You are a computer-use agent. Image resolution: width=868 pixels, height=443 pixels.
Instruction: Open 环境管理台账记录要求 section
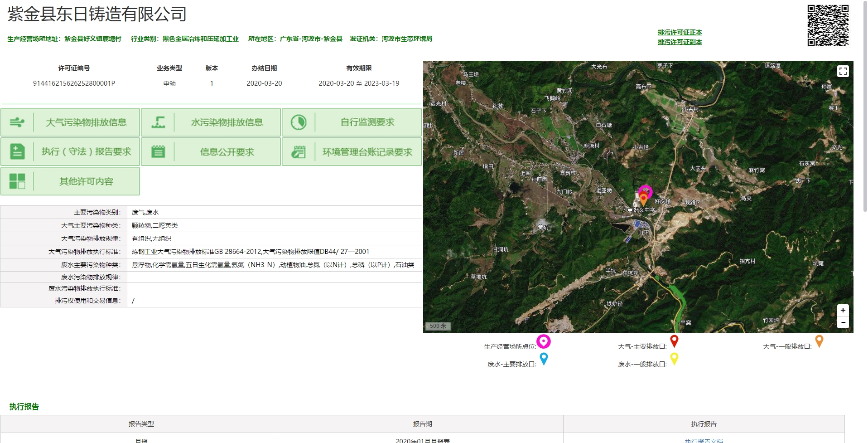pyautogui.click(x=367, y=152)
